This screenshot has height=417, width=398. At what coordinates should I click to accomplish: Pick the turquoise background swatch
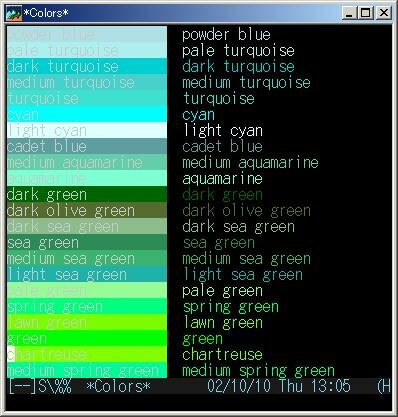pyautogui.click(x=87, y=98)
